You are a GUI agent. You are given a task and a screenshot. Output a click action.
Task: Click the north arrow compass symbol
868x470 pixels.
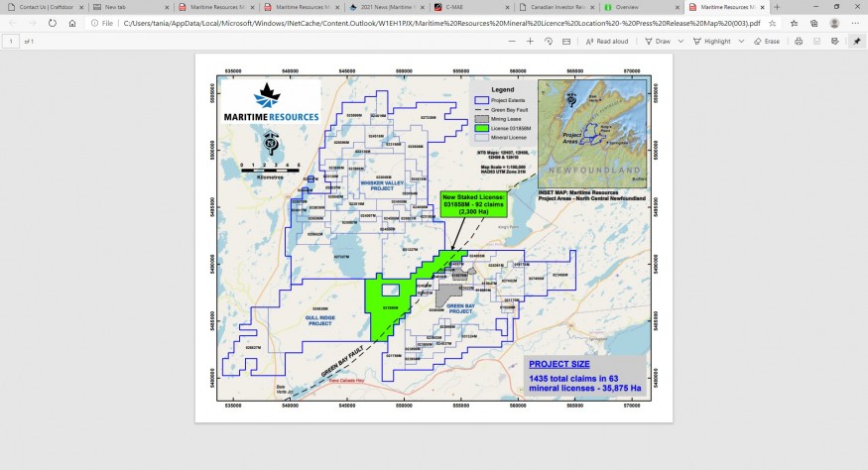[271, 143]
